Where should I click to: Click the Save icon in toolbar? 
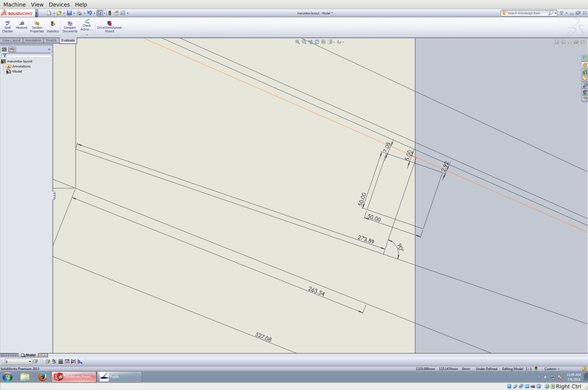[x=69, y=13]
